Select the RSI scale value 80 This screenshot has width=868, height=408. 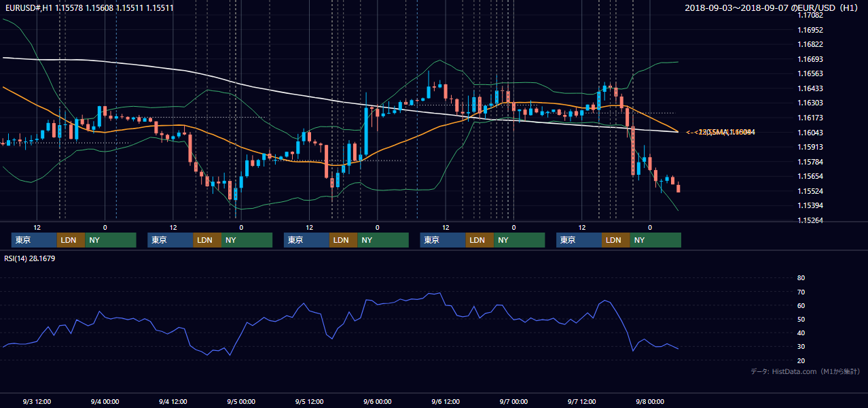[x=801, y=278]
